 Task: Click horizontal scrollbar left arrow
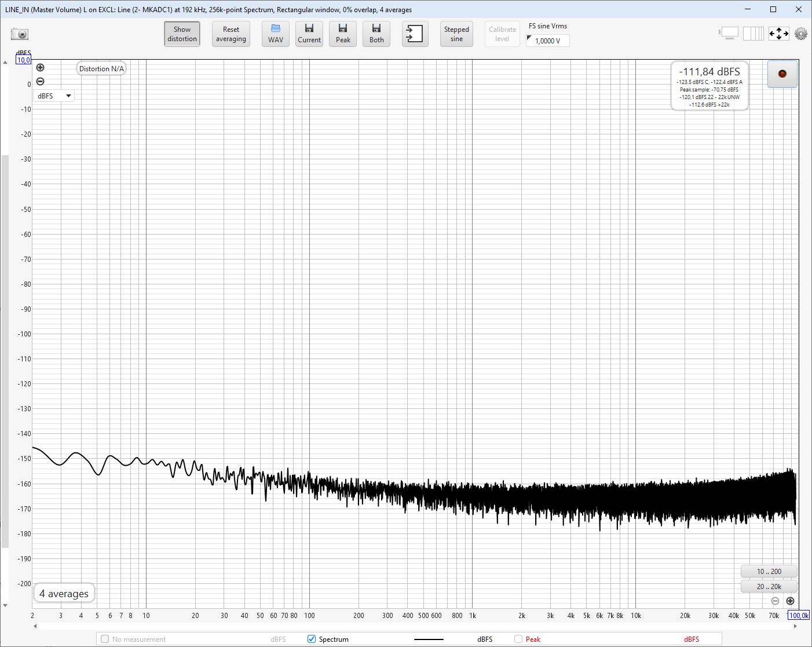[35, 626]
